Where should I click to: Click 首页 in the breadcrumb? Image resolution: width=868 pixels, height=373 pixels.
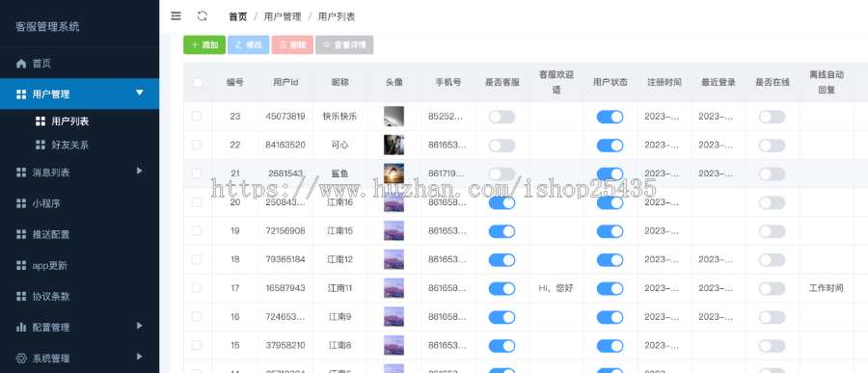click(238, 16)
